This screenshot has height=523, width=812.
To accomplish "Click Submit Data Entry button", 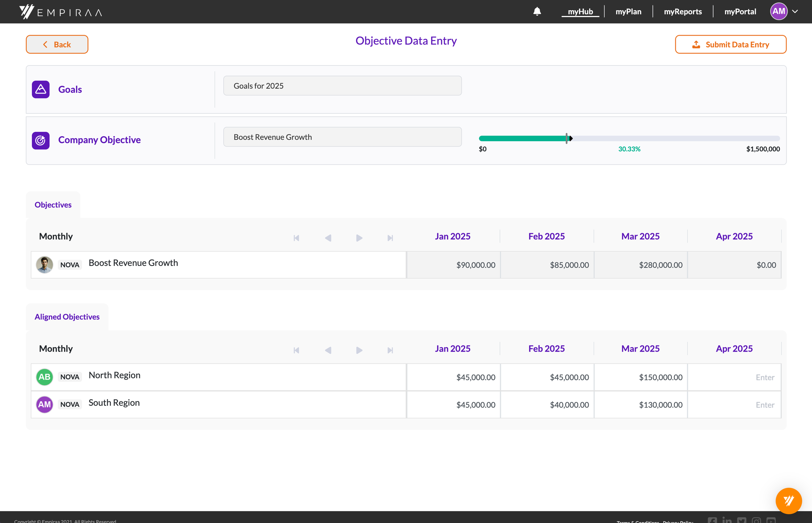I will (731, 44).
